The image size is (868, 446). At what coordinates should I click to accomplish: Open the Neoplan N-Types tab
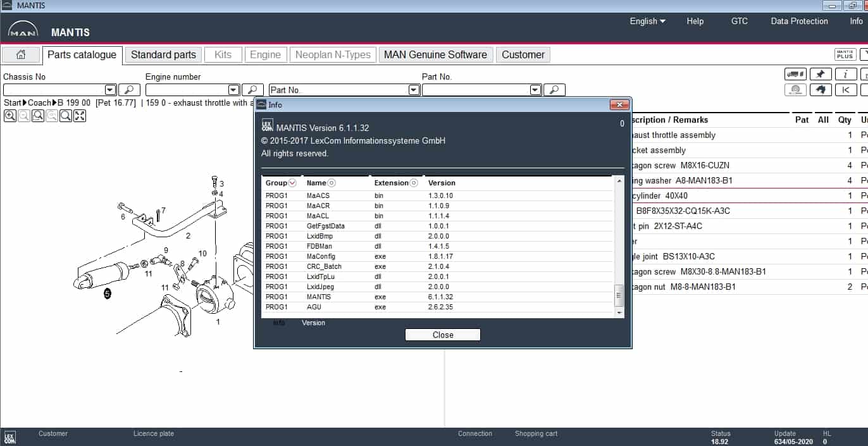click(333, 54)
